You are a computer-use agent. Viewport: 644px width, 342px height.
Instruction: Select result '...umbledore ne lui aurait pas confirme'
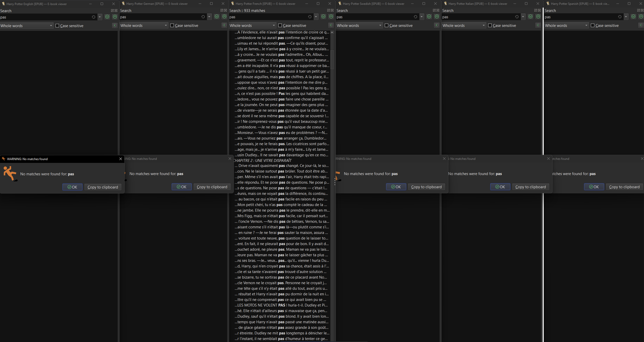[x=282, y=38]
